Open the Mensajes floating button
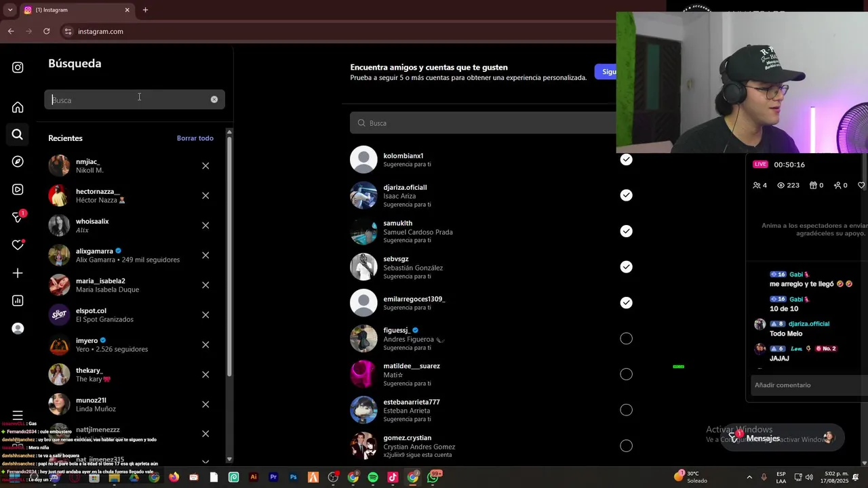 (782, 438)
